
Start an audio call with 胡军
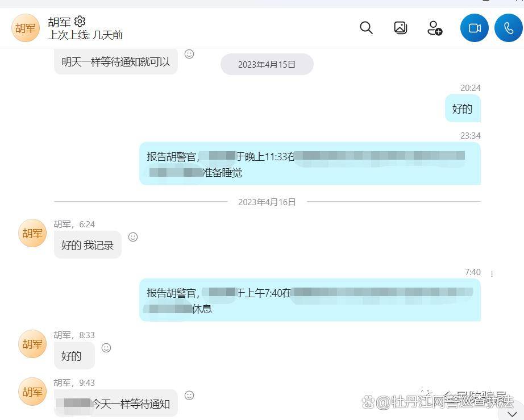(x=508, y=28)
